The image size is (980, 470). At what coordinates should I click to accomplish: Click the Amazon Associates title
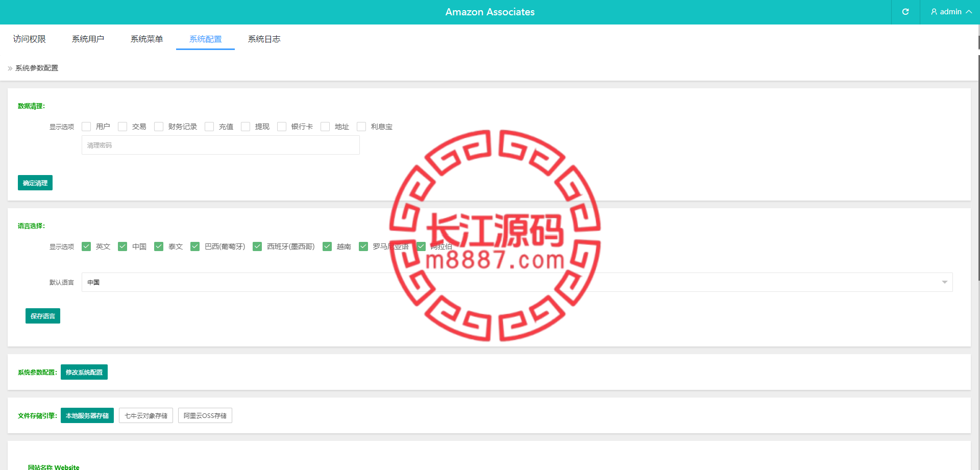[490, 12]
